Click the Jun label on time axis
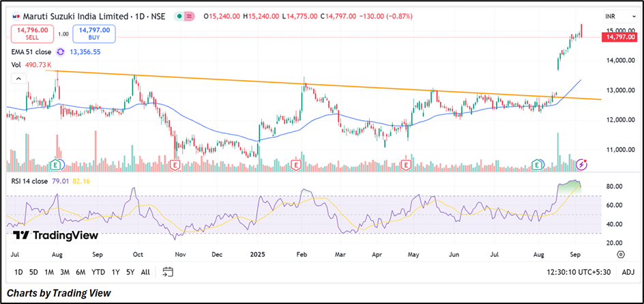Viewport: 644px width, 304px height. point(454,255)
